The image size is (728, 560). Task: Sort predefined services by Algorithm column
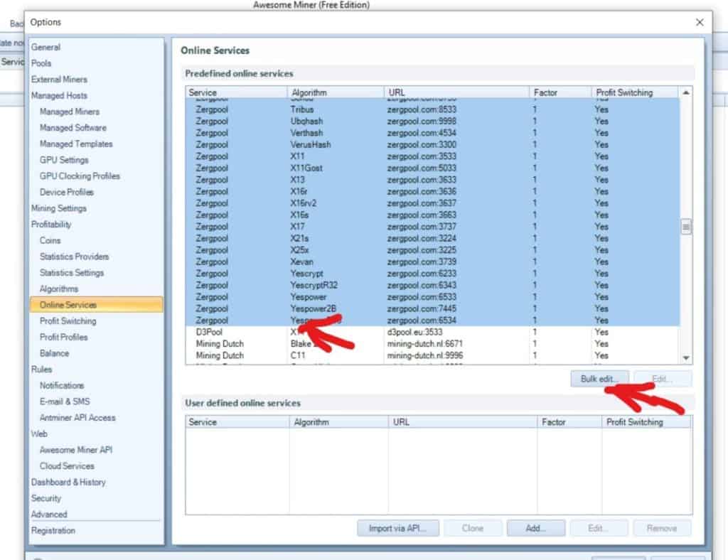(x=336, y=92)
